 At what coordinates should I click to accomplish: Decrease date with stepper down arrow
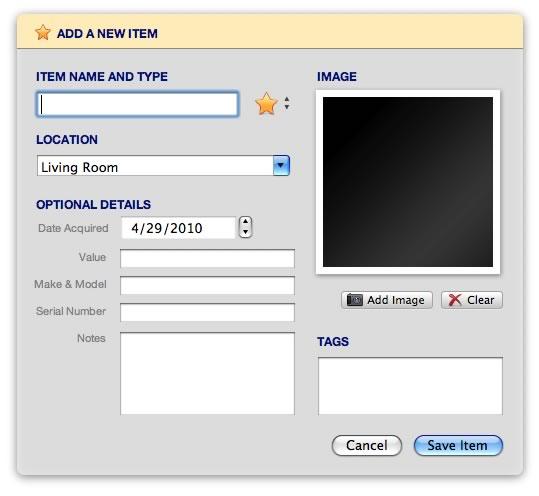245,232
